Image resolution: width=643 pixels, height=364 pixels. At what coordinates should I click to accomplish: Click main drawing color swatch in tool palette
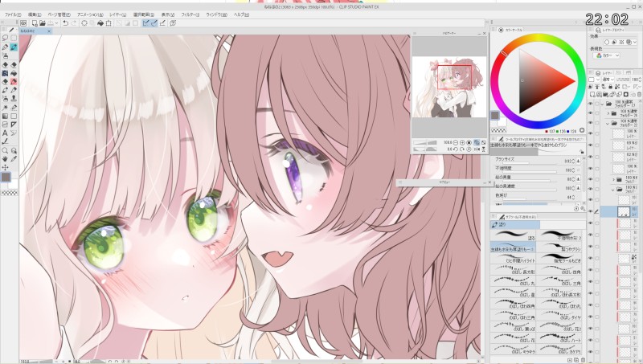tap(6, 177)
